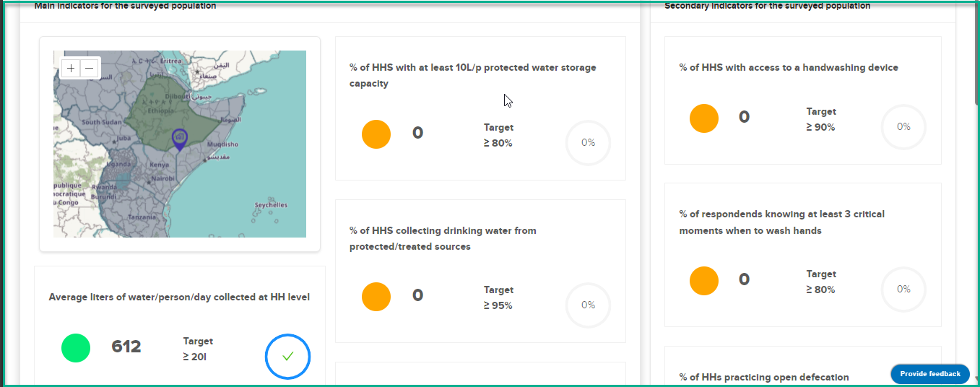The height and width of the screenshot is (387, 980).
Task: Click 0% ring for critical handwashing moments
Action: (903, 290)
